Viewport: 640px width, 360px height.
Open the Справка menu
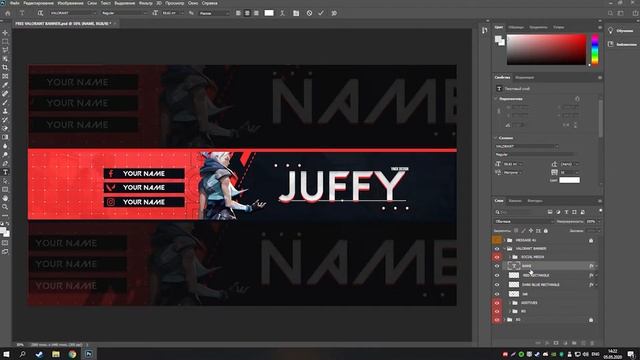[x=210, y=3]
